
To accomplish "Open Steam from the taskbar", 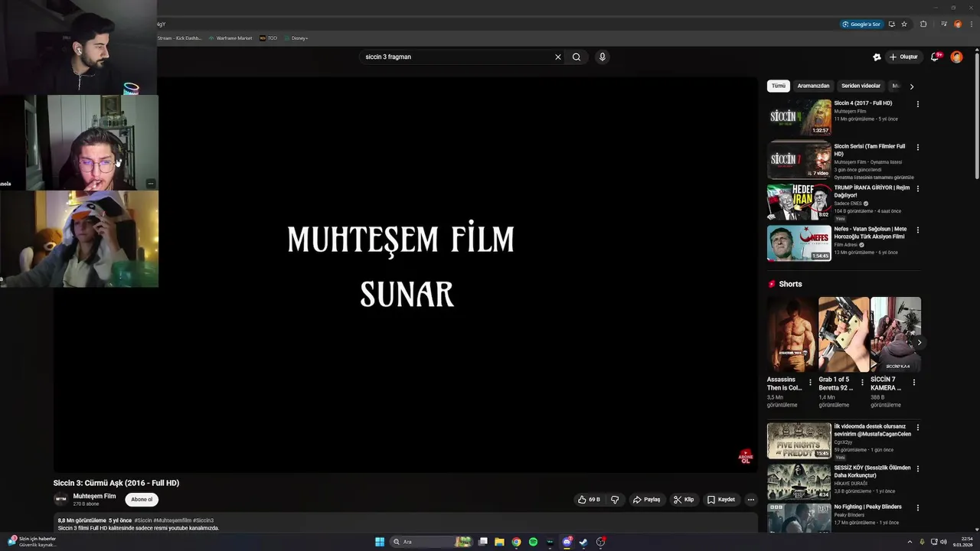I will click(583, 542).
